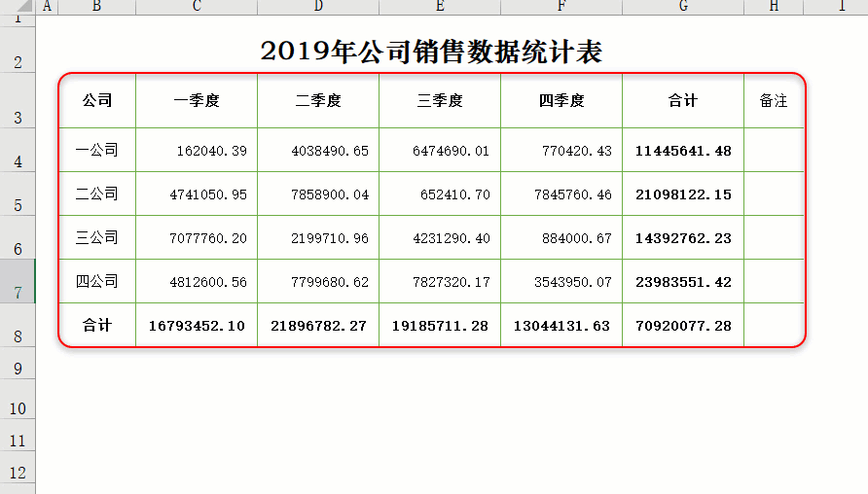Select row 6 header
The width and height of the screenshot is (868, 494).
18,238
